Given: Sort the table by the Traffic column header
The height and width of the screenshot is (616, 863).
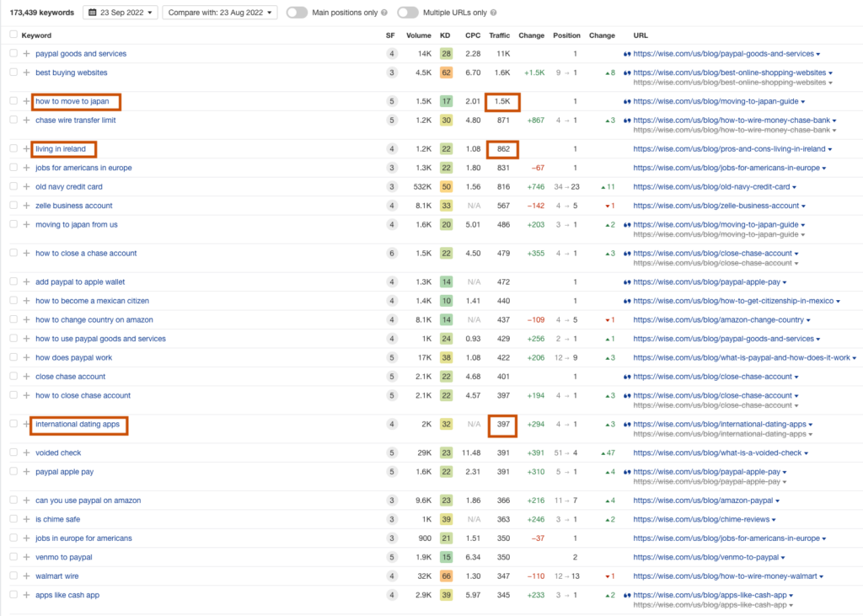Looking at the screenshot, I should coord(499,35).
